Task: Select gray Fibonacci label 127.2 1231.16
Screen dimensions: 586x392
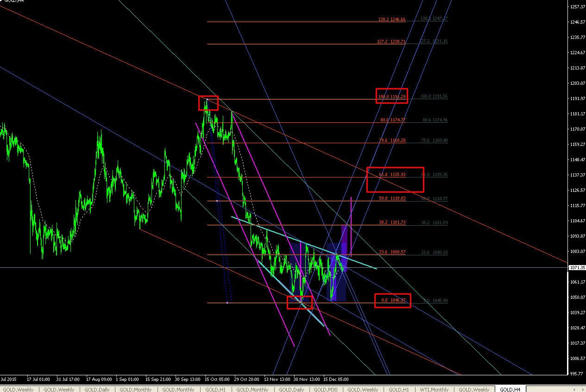Action: pyautogui.click(x=434, y=41)
